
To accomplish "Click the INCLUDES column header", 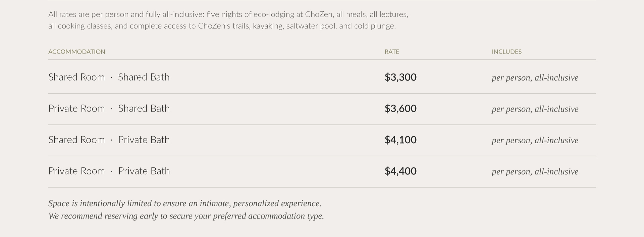I will tap(506, 52).
